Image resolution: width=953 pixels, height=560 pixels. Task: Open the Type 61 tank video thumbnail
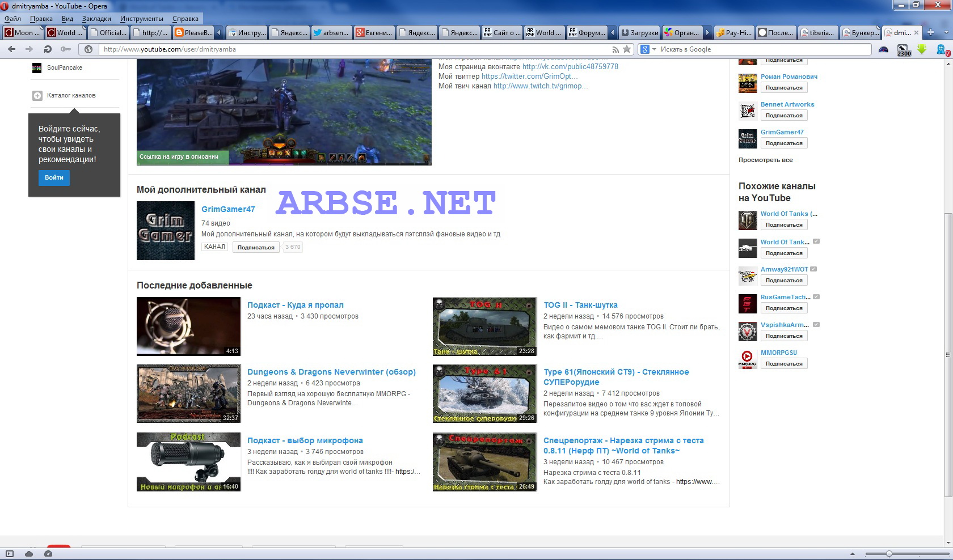tap(484, 393)
